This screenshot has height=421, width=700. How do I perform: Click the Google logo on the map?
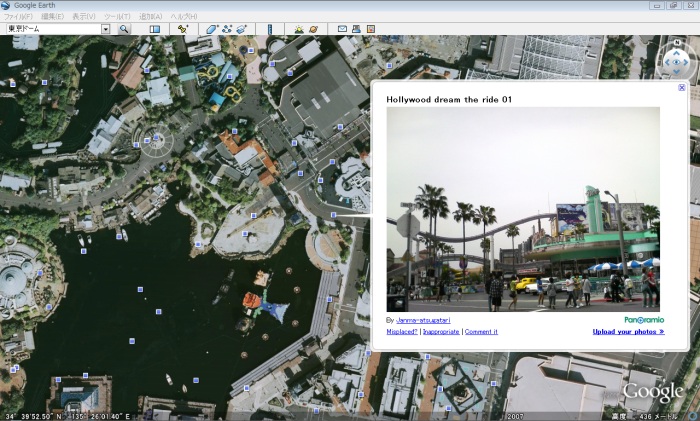[x=653, y=393]
